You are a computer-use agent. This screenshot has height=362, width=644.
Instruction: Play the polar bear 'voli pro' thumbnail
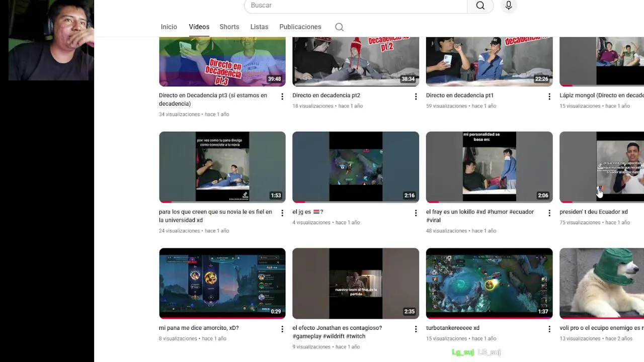point(602,284)
